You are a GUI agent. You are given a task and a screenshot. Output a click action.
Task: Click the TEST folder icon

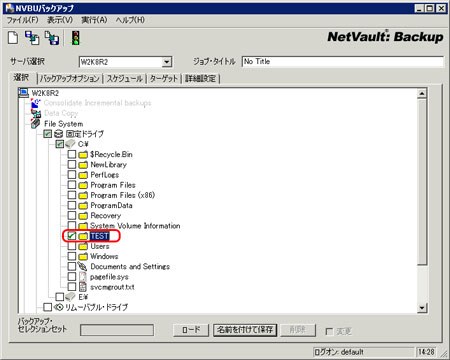coord(83,236)
